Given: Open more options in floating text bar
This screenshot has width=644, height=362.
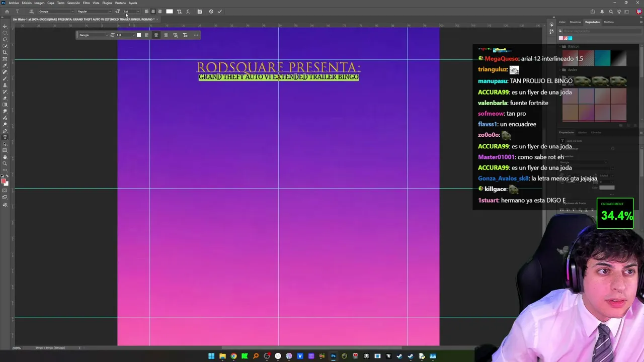Looking at the screenshot, I should point(196,35).
